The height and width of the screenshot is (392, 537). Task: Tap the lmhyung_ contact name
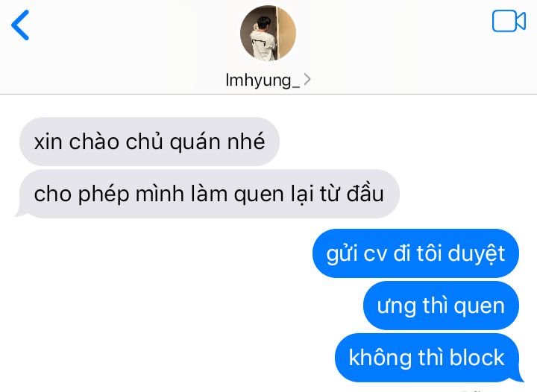pos(263,80)
